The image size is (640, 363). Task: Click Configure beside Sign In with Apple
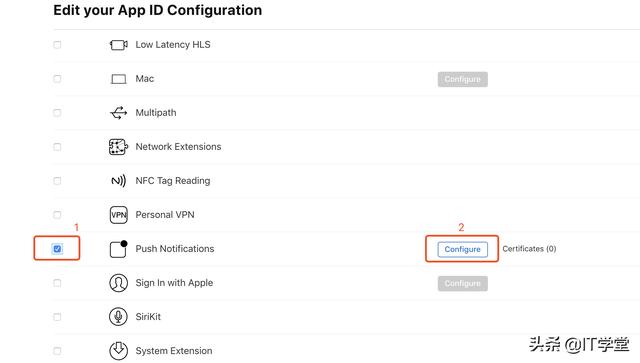462,283
